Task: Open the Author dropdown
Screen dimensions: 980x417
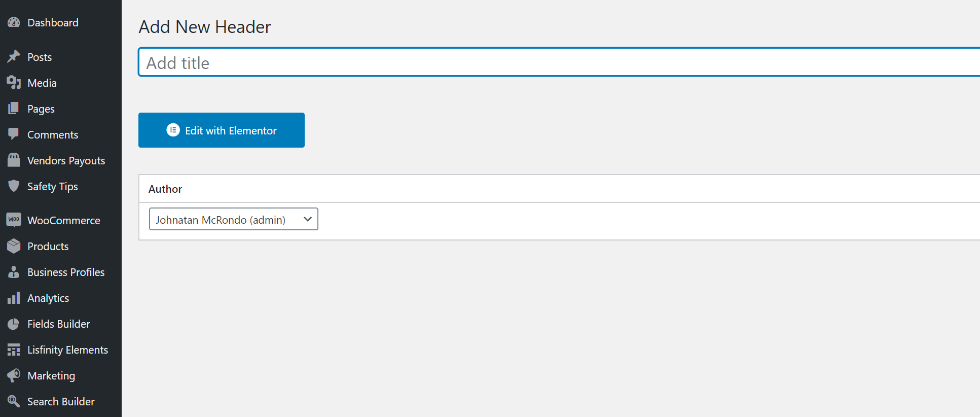Action: (x=233, y=219)
